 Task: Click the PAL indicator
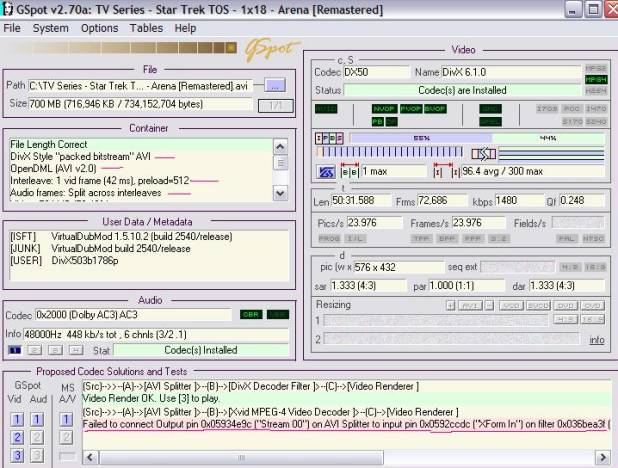tap(566, 239)
